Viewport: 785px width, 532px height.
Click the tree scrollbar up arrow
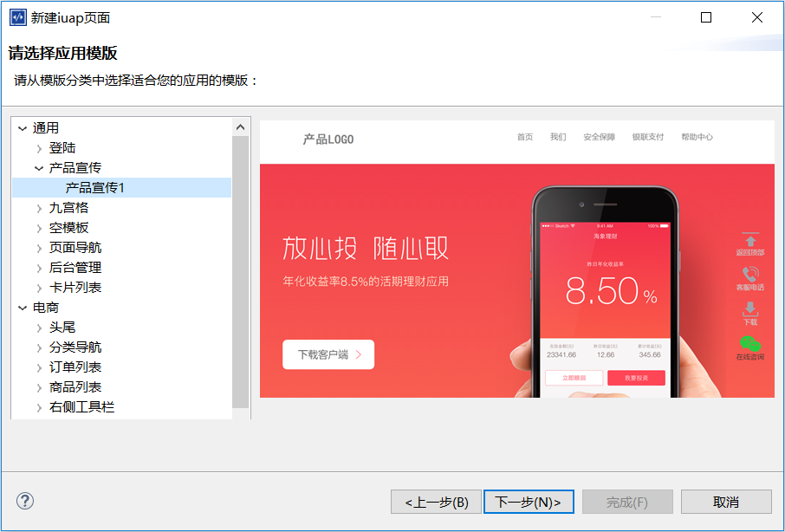pos(241,127)
